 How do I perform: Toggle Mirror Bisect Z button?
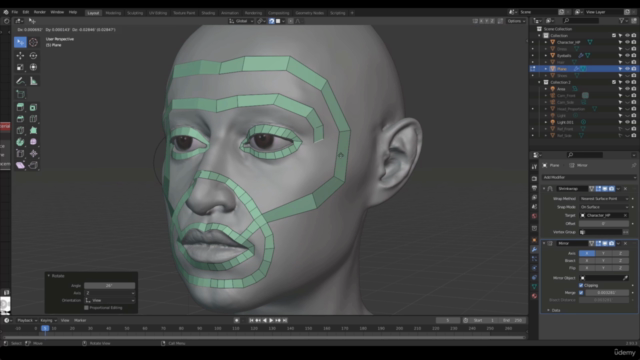tap(620, 260)
